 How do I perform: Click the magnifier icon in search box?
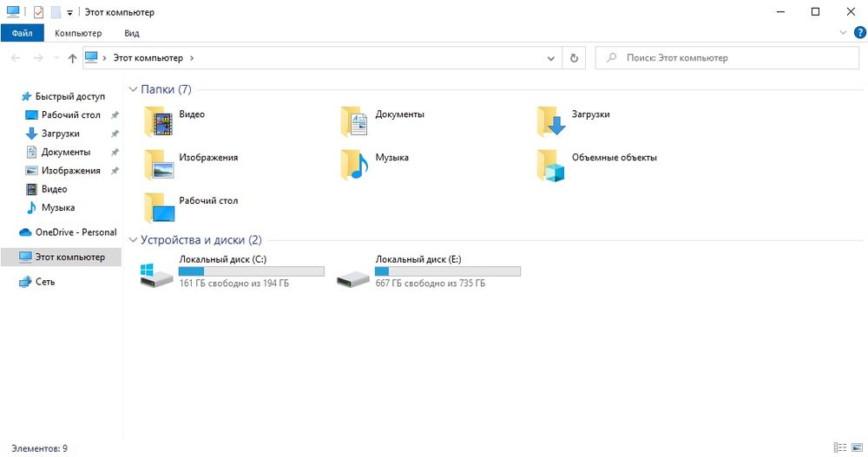point(611,58)
